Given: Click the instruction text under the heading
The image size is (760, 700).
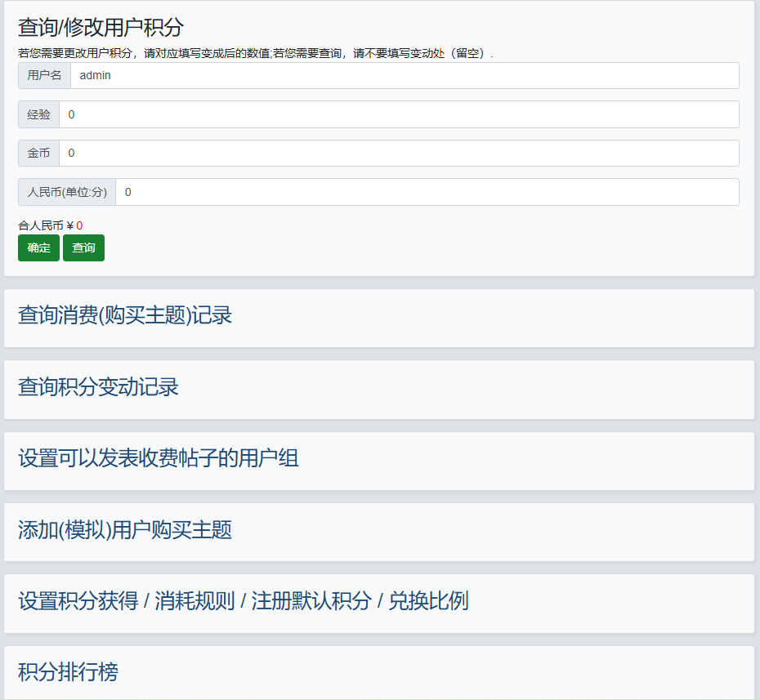Looking at the screenshot, I should (x=255, y=53).
